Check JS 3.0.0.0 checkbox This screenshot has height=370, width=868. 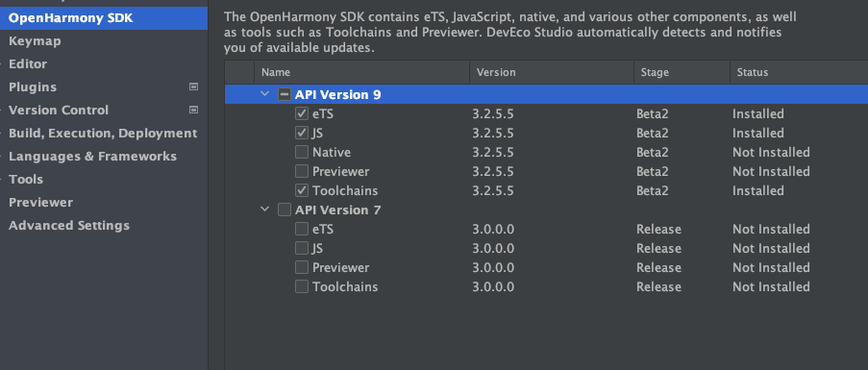pyautogui.click(x=302, y=248)
